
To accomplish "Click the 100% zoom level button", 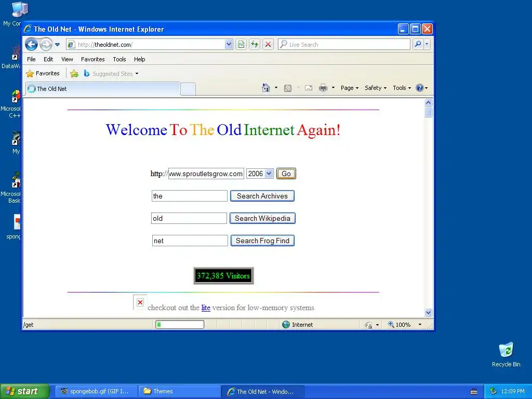I will point(400,325).
